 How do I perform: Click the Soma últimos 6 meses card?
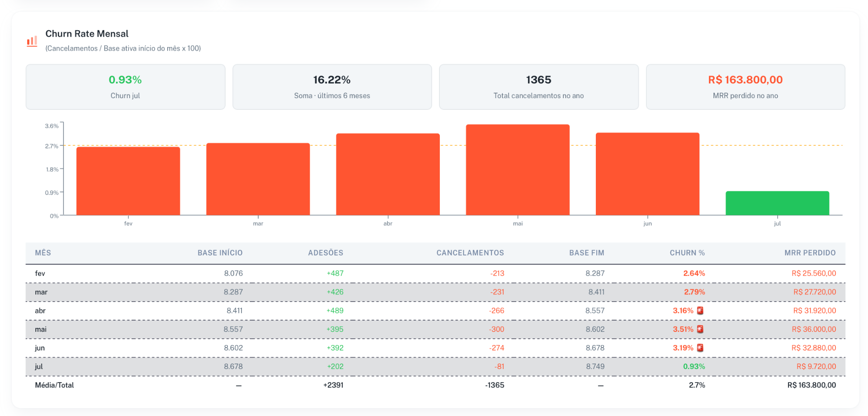pyautogui.click(x=332, y=87)
